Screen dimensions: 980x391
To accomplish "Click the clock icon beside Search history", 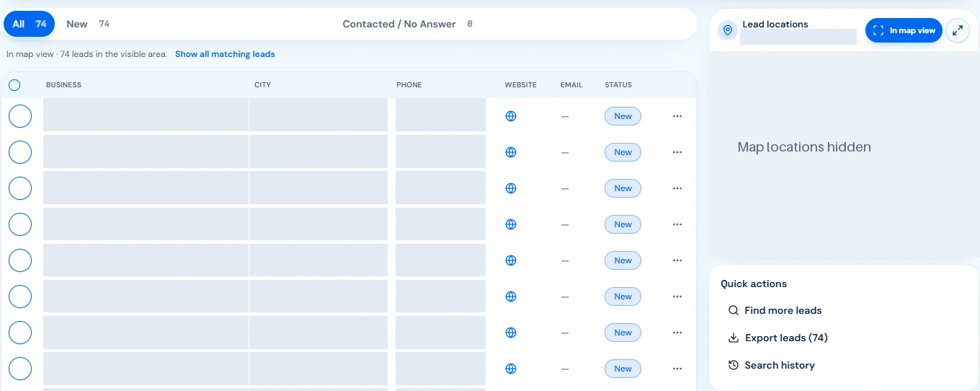I will pyautogui.click(x=734, y=365).
